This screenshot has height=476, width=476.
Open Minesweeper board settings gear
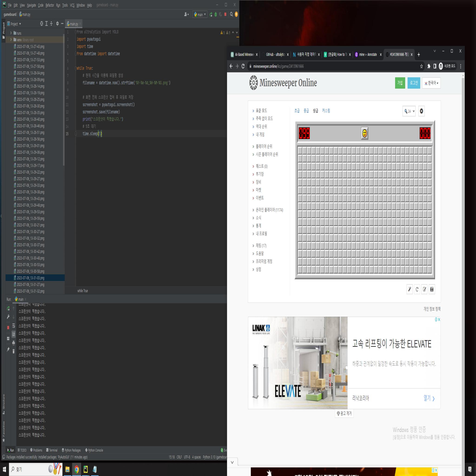[421, 111]
